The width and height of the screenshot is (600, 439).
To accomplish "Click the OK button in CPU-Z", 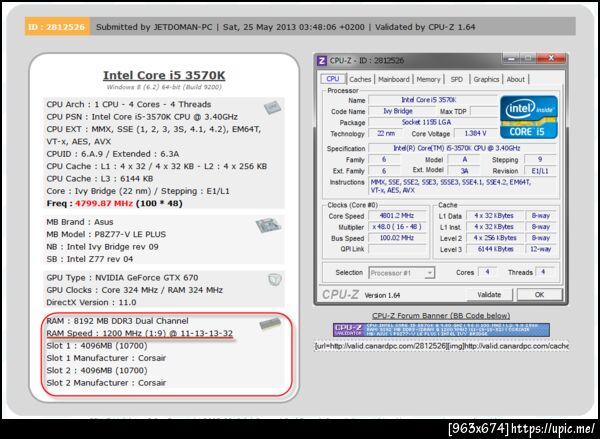I will tap(539, 294).
